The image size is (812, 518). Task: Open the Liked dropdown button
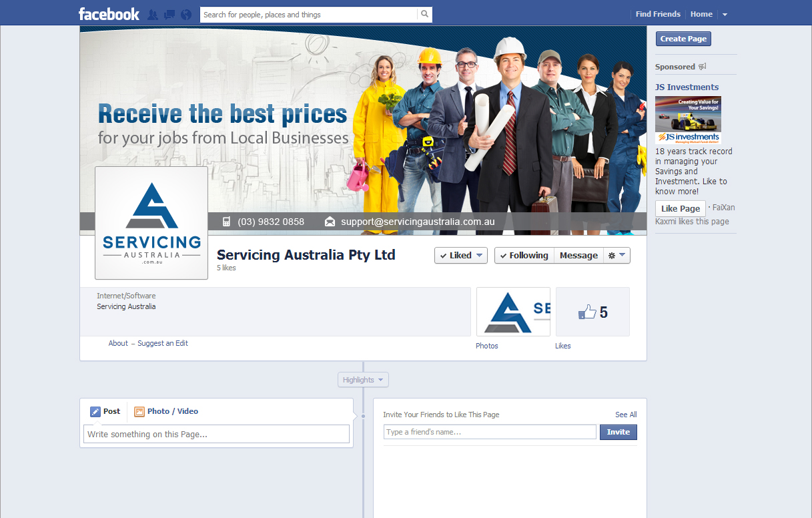coord(461,256)
